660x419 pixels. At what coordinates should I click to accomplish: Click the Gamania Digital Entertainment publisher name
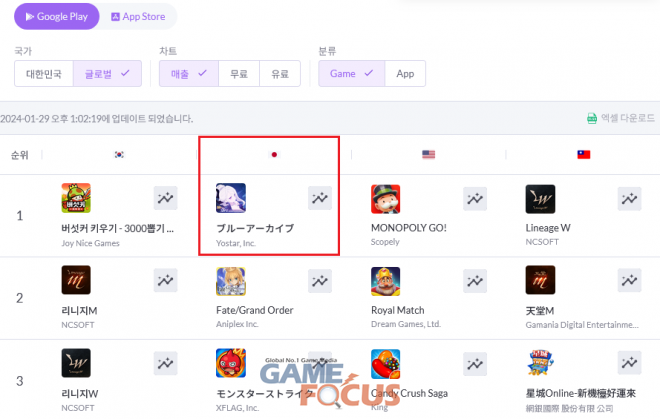coord(582,325)
